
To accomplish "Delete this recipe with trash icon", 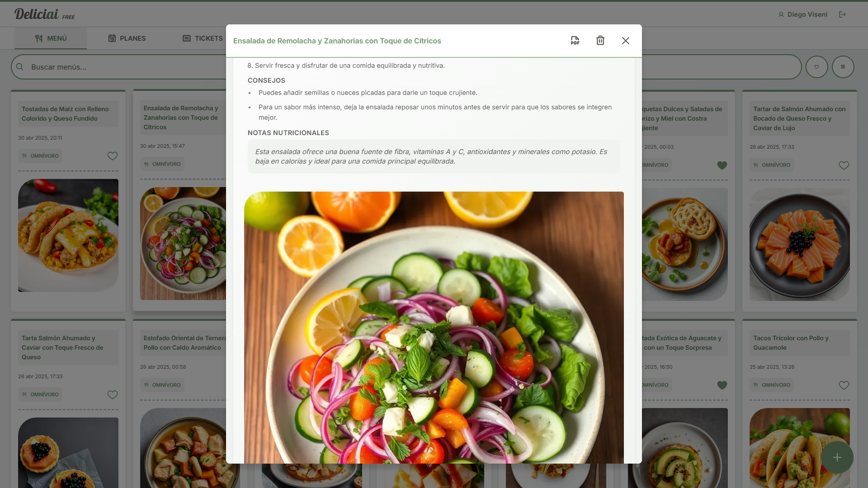I will click(x=600, y=41).
